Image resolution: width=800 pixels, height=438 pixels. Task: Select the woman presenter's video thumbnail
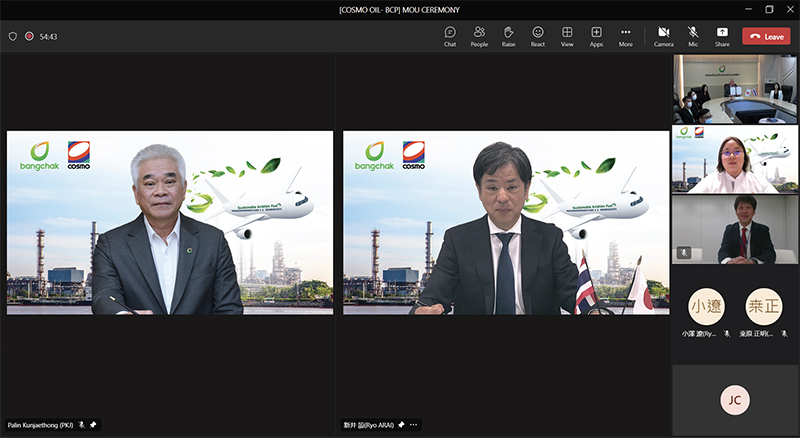pyautogui.click(x=734, y=159)
